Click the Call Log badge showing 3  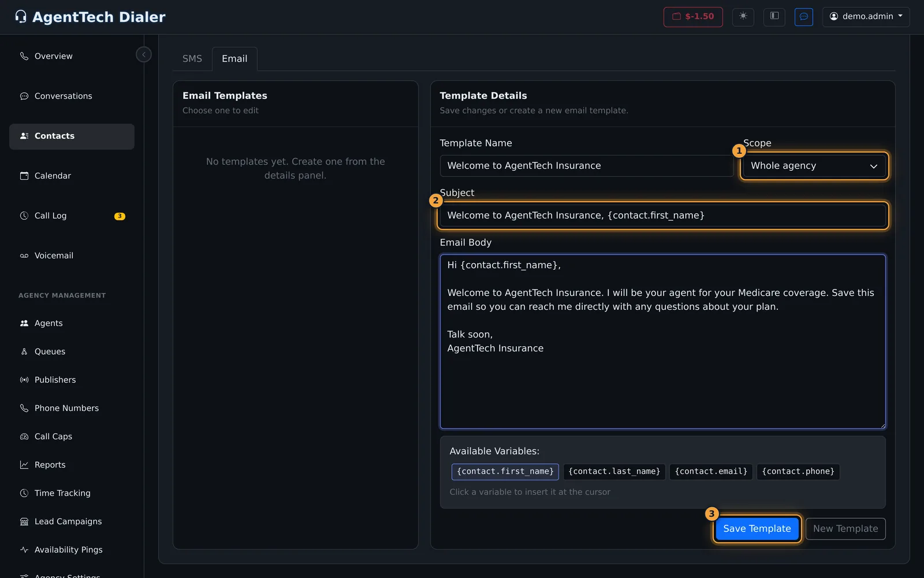coord(120,216)
